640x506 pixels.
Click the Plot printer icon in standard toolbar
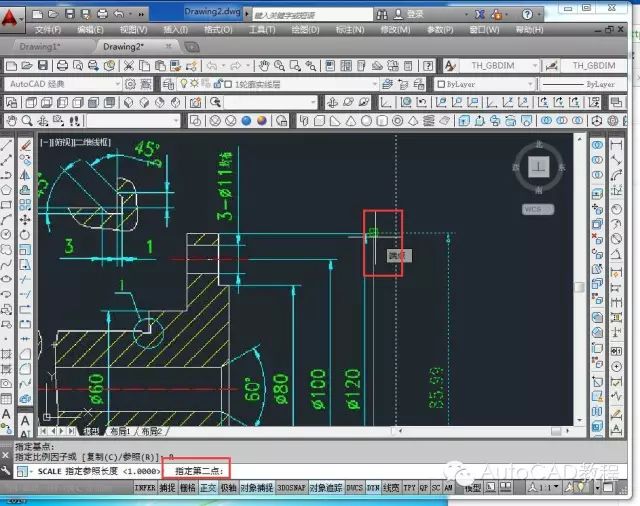point(62,66)
